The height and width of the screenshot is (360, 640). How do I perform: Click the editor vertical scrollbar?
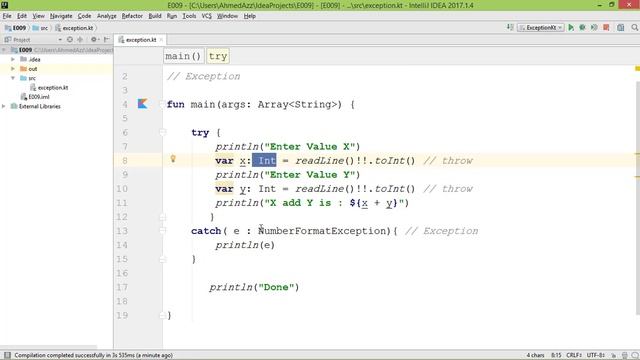[x=638, y=198]
